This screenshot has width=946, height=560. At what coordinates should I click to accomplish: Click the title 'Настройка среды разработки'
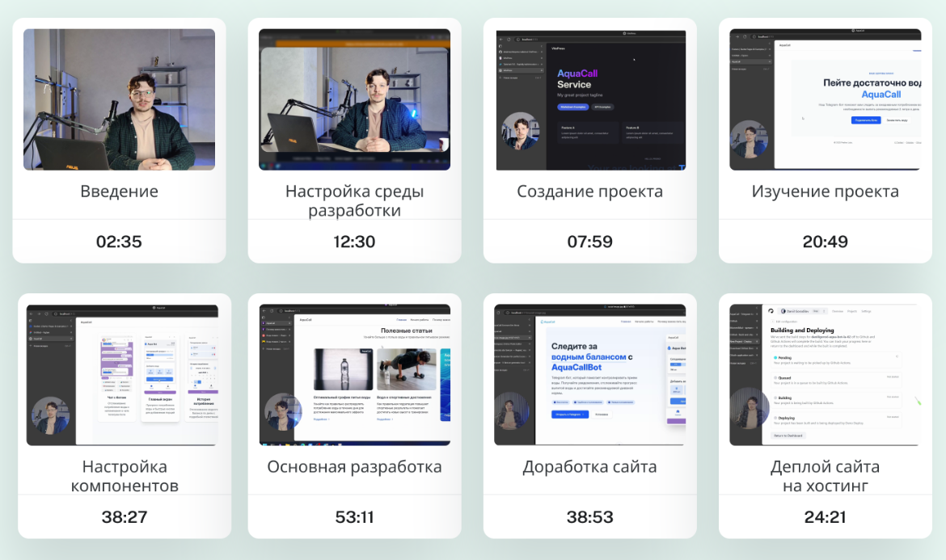click(354, 200)
